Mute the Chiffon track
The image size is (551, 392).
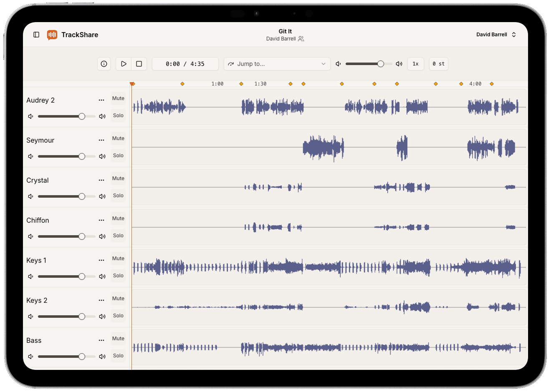coord(118,219)
